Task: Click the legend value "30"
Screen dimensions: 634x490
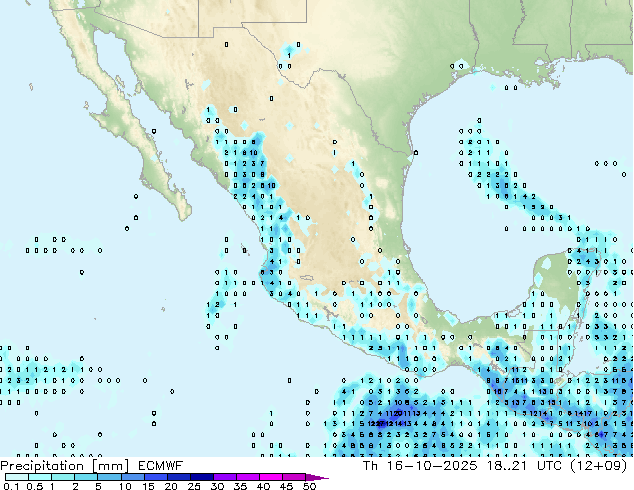Action: [x=217, y=486]
